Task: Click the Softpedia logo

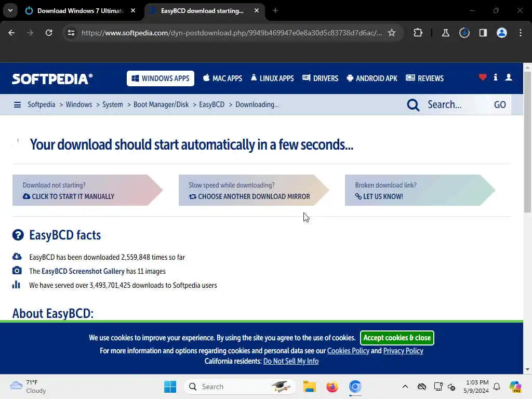Action: click(x=52, y=79)
